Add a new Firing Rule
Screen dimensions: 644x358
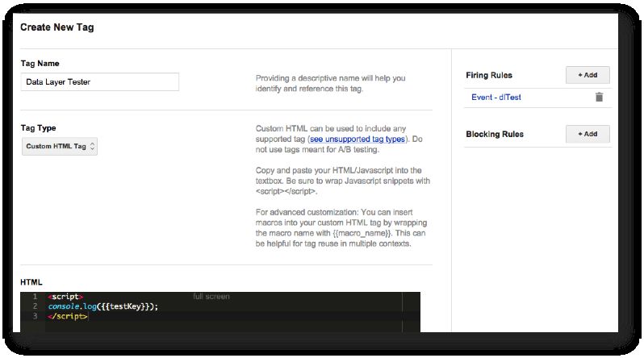tap(588, 75)
